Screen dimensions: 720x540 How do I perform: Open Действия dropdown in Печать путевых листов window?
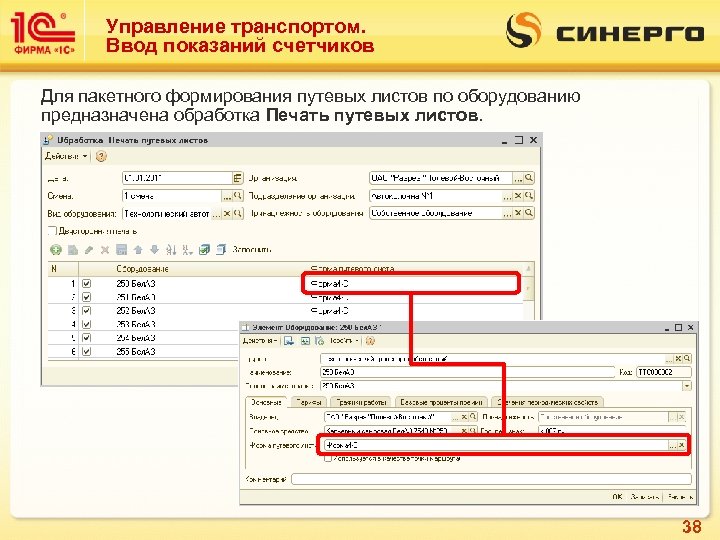click(66, 157)
